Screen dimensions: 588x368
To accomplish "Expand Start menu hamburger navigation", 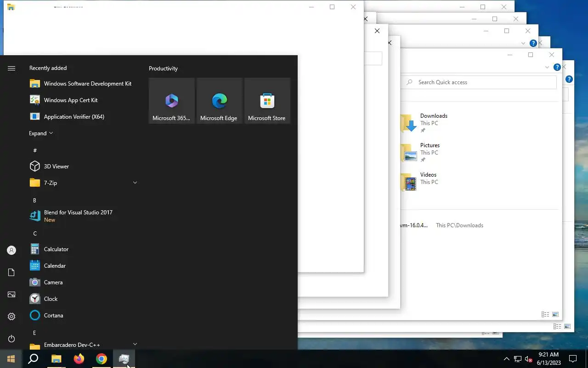I will pos(11,68).
